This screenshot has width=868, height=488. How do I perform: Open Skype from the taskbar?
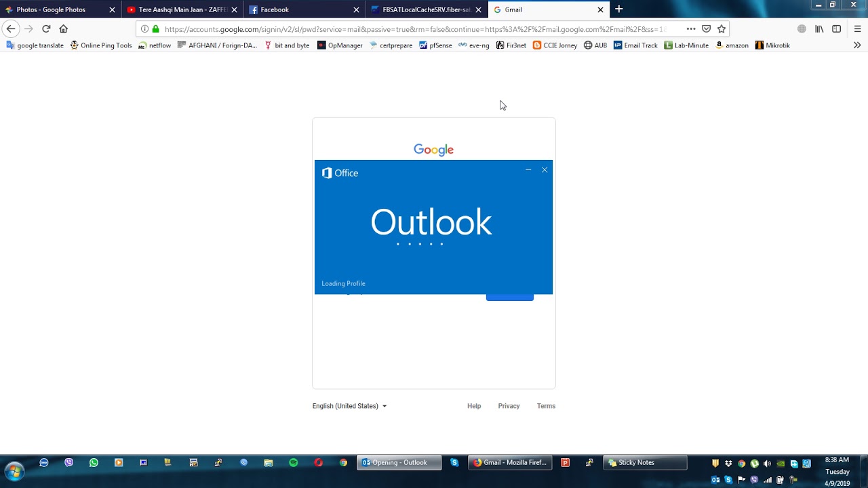[454, 463]
